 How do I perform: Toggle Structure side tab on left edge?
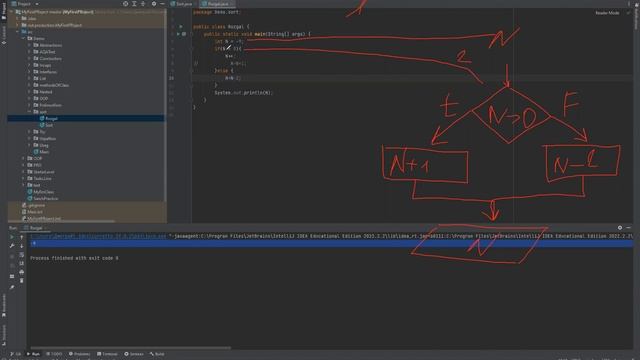[x=4, y=335]
